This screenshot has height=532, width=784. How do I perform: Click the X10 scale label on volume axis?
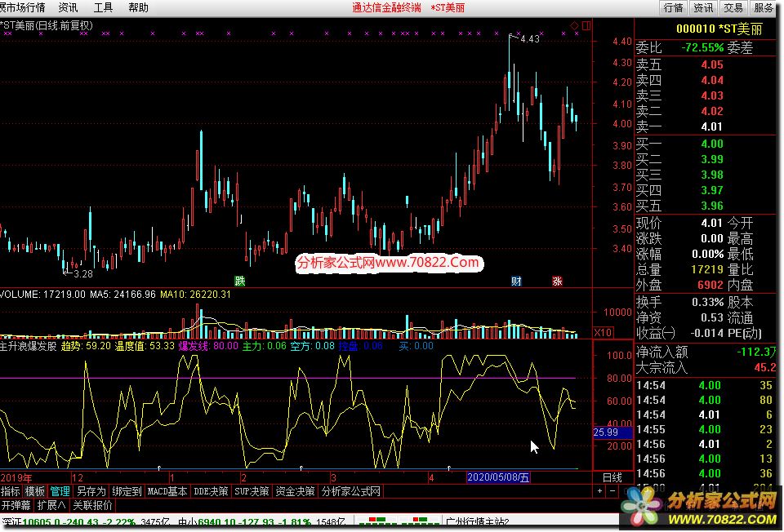point(603,333)
